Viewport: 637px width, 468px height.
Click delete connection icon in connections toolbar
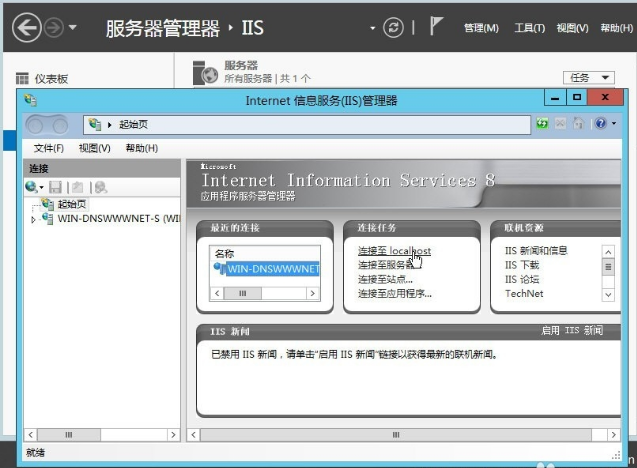(100, 187)
